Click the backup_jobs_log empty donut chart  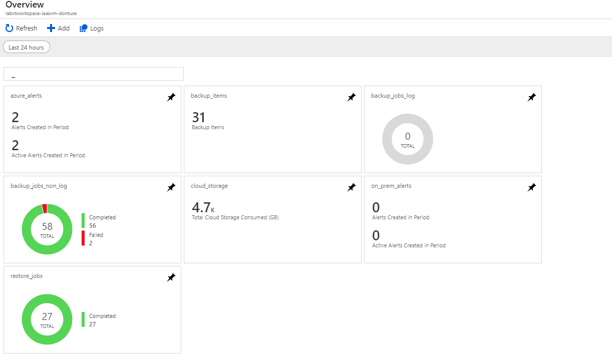coord(408,139)
